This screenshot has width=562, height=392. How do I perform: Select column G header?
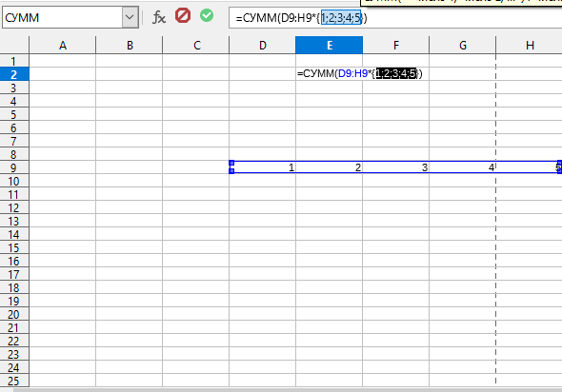(463, 45)
